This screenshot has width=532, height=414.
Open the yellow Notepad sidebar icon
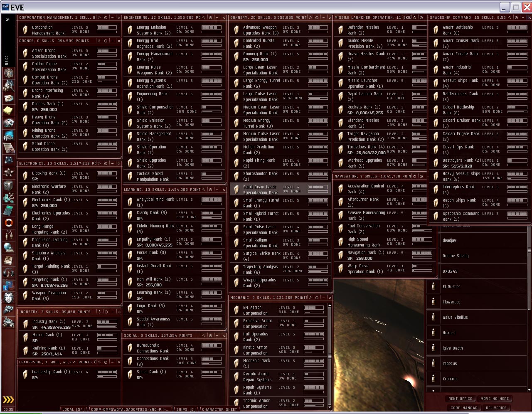(9, 111)
